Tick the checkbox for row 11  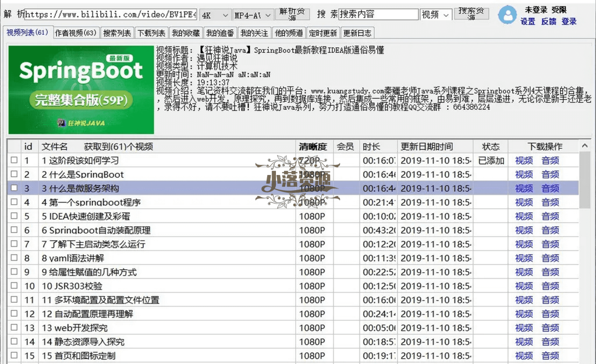click(x=14, y=299)
